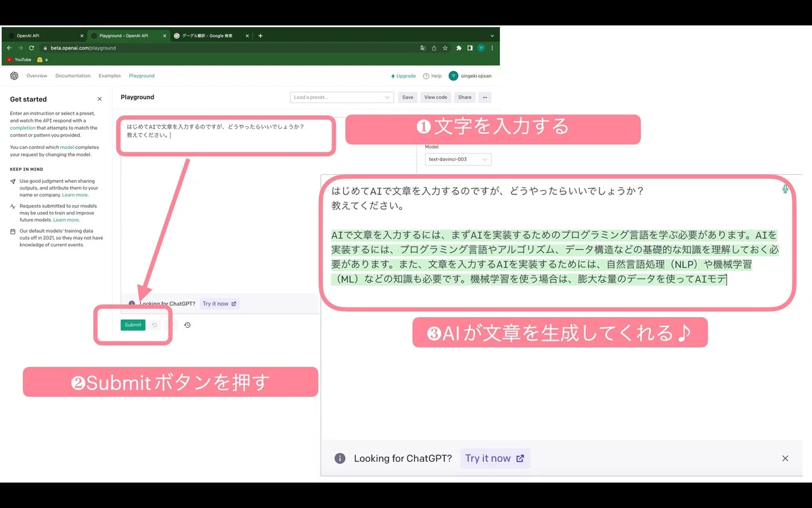Open the Examples nav item
The image size is (812, 508).
click(x=110, y=76)
